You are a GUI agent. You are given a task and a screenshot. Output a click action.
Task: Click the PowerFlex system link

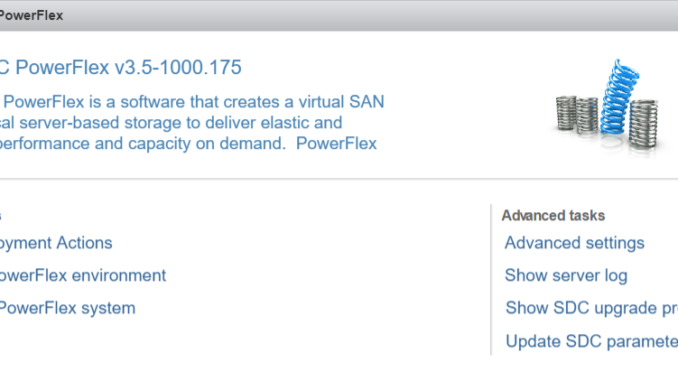coord(67,308)
